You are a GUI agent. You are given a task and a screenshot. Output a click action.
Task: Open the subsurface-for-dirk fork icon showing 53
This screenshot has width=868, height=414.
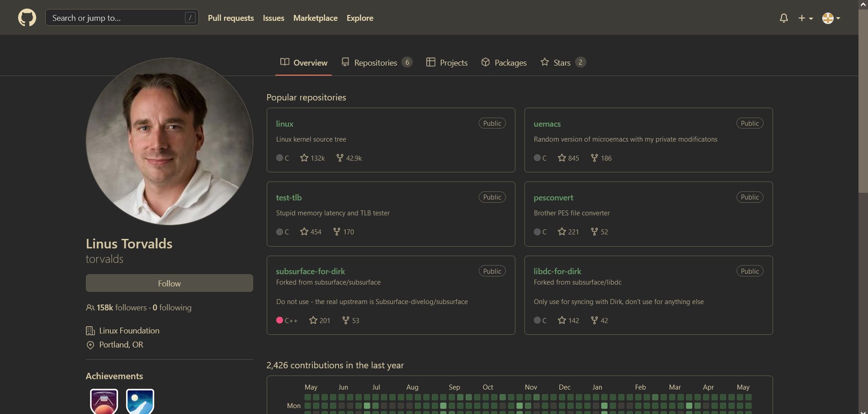[x=346, y=320]
